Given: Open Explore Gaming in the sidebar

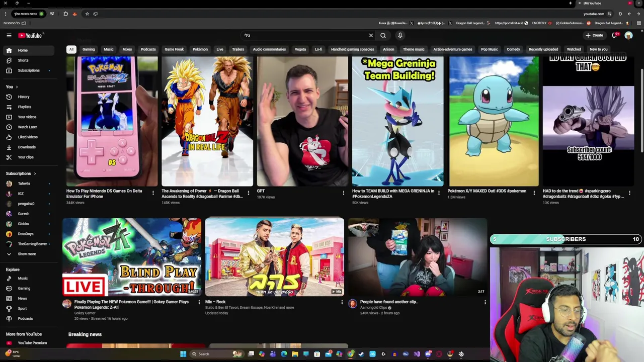Looking at the screenshot, I should [28, 288].
